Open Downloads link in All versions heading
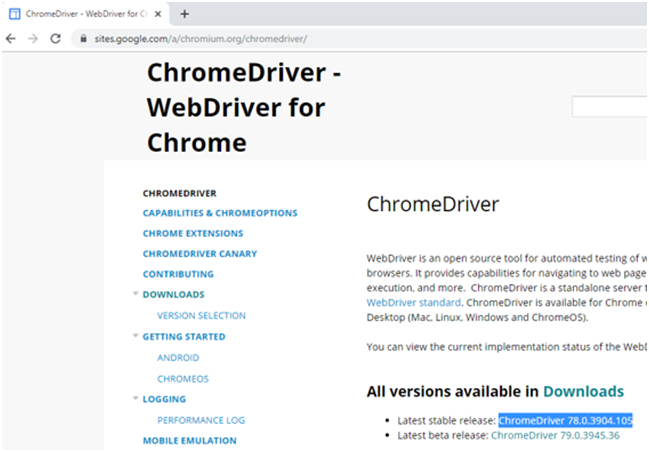Viewport: 649px width, 452px height. tap(584, 392)
